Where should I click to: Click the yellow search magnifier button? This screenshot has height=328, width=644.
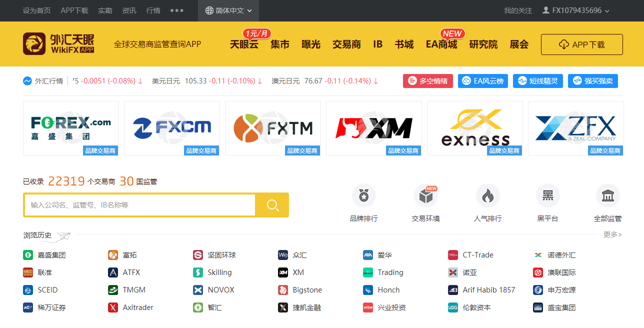coord(272,205)
